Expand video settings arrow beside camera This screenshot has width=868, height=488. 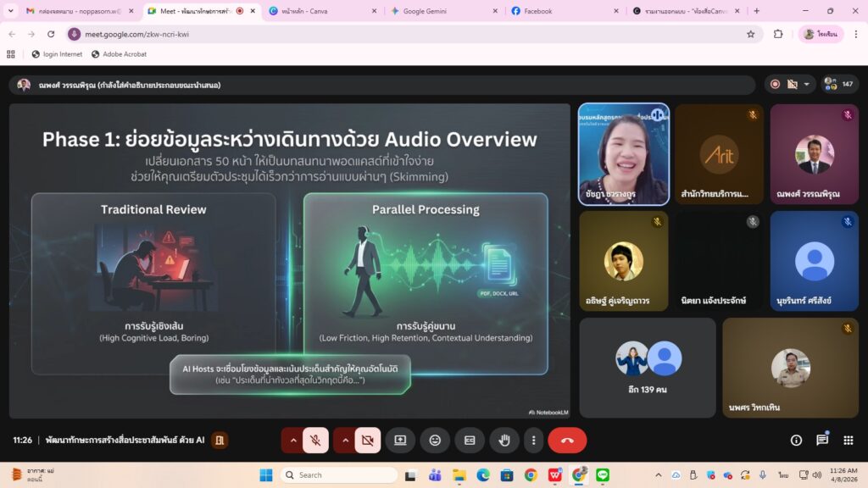pos(346,441)
